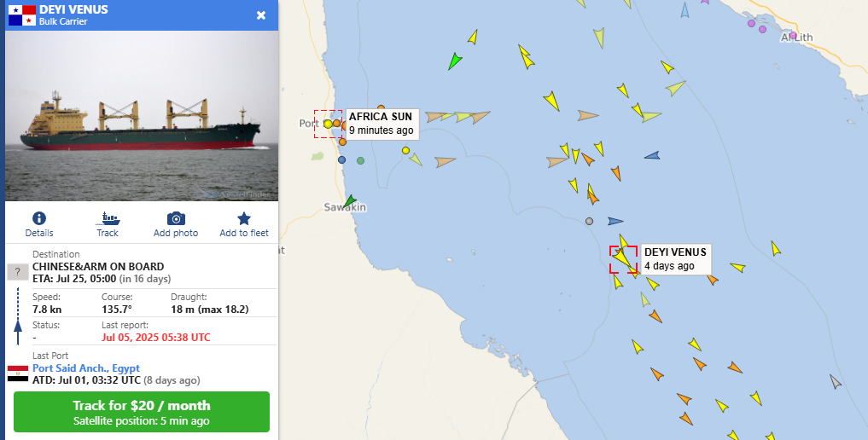Click the Al Lith place label

796,38
